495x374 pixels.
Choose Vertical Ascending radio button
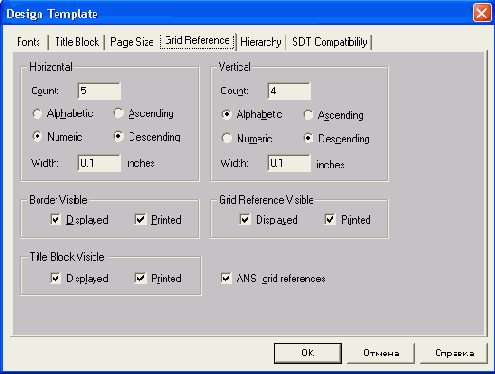pyautogui.click(x=308, y=115)
